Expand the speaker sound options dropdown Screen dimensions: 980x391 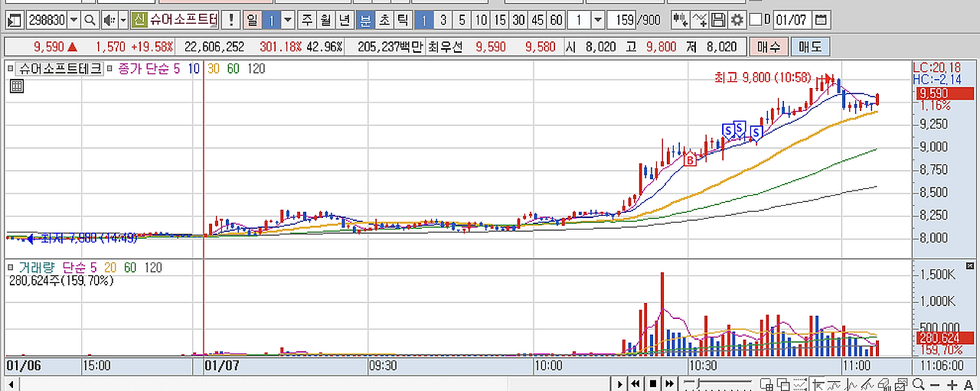[x=122, y=20]
